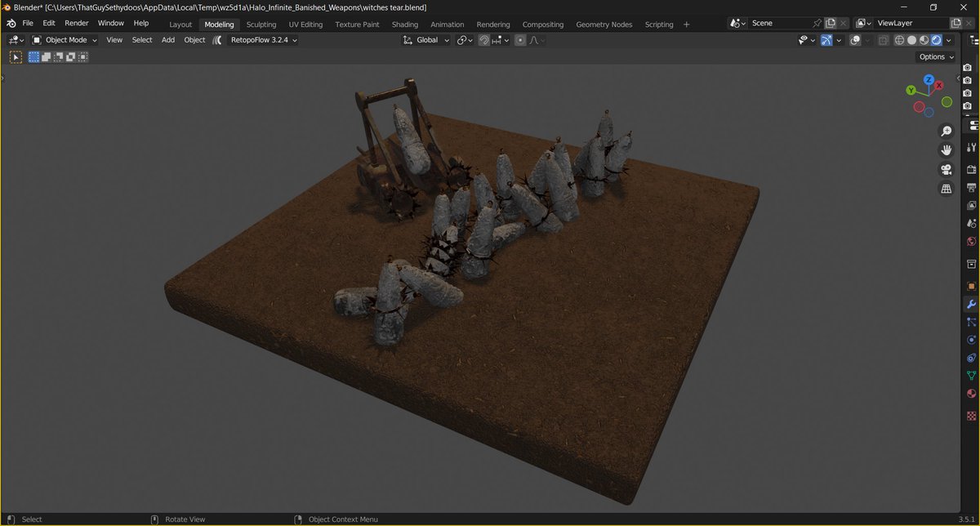
Task: Switch to the Animation workspace tab
Action: [x=447, y=25]
